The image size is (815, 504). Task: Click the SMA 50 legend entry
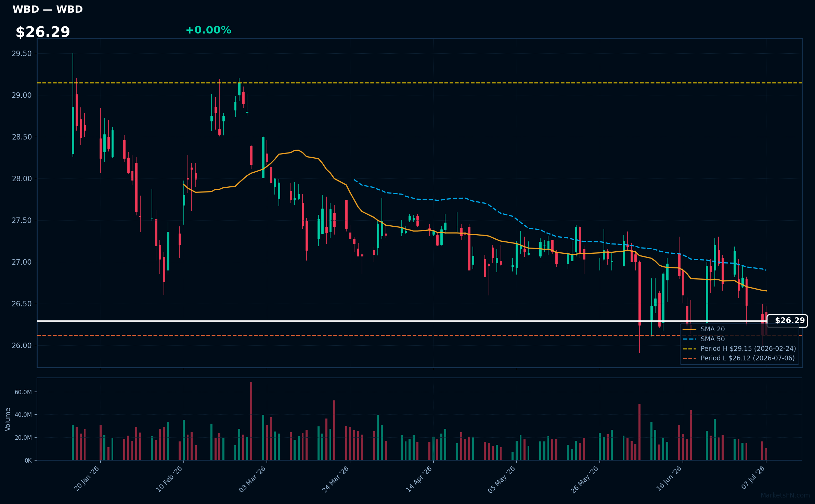704,339
